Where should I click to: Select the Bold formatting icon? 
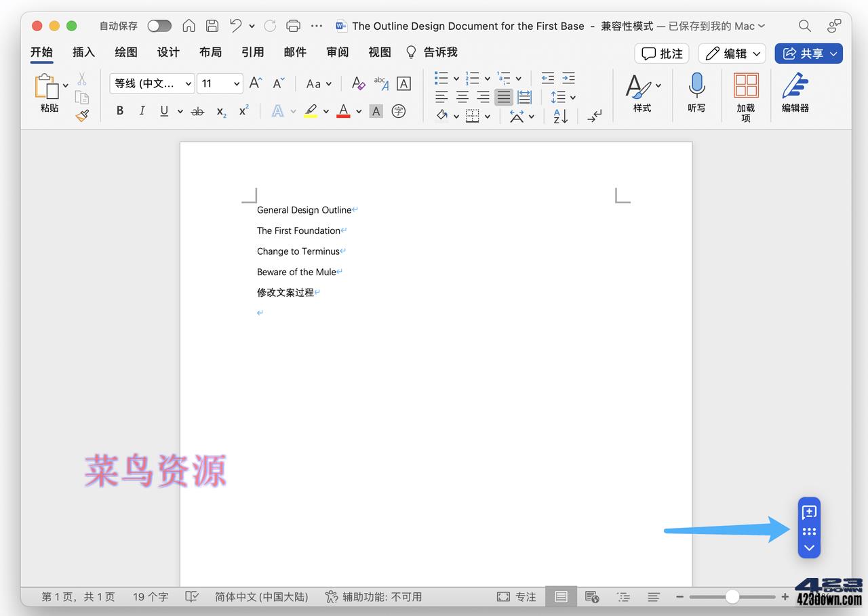(x=120, y=110)
